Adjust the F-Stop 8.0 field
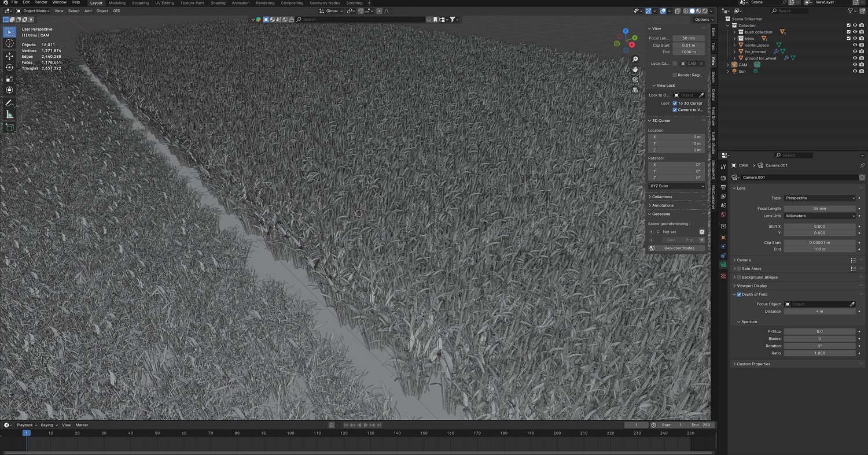 [x=819, y=331]
